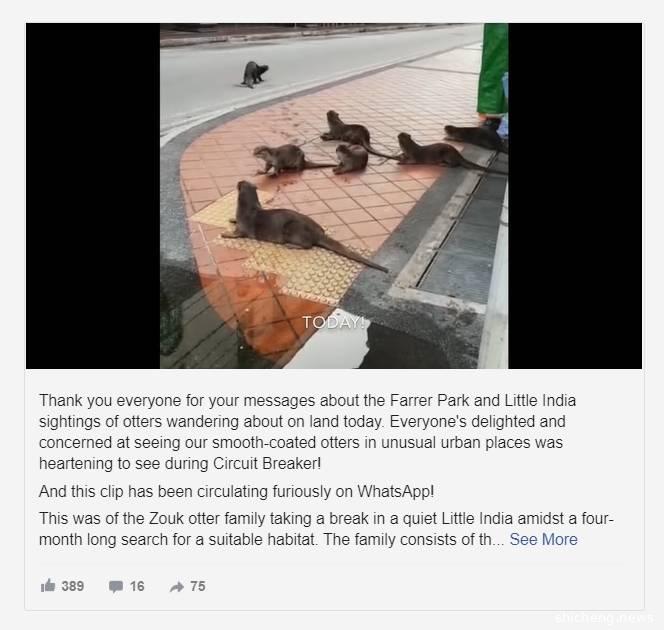Click the otter video thumbnail
Viewport: 664px width, 630px height.
(334, 196)
